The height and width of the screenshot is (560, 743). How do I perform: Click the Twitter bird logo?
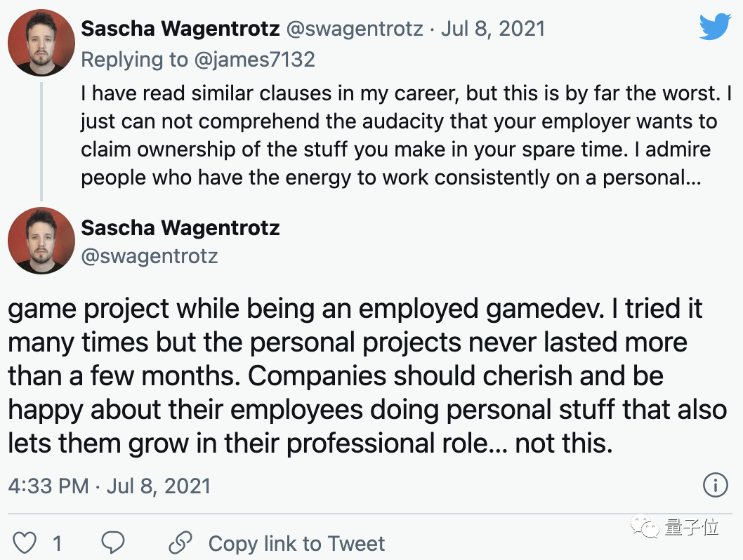(x=716, y=28)
